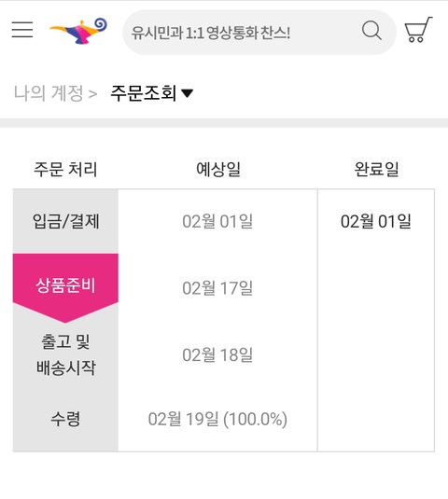Go to 나의 계정 breadcrumb

point(49,93)
